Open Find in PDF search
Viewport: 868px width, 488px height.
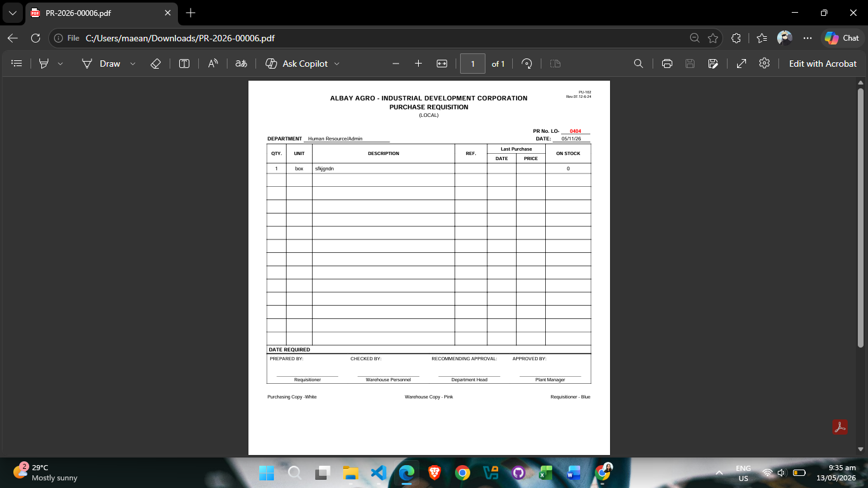(x=639, y=64)
